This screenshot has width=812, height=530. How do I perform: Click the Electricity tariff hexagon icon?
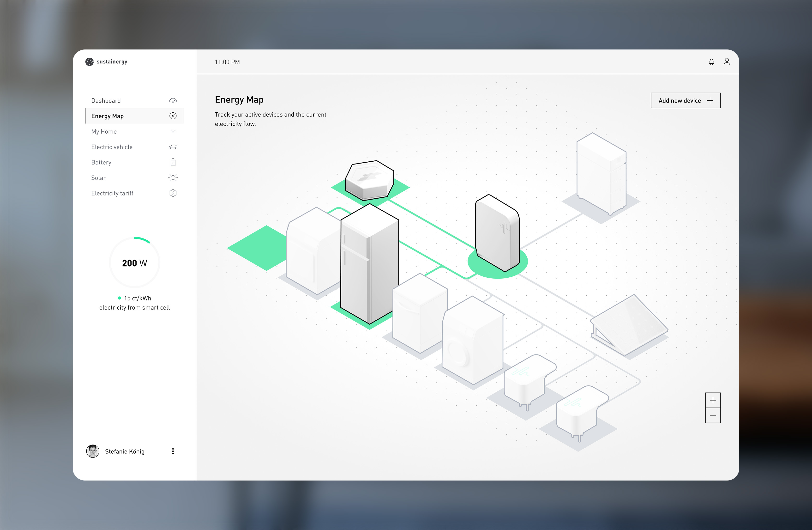tap(173, 193)
